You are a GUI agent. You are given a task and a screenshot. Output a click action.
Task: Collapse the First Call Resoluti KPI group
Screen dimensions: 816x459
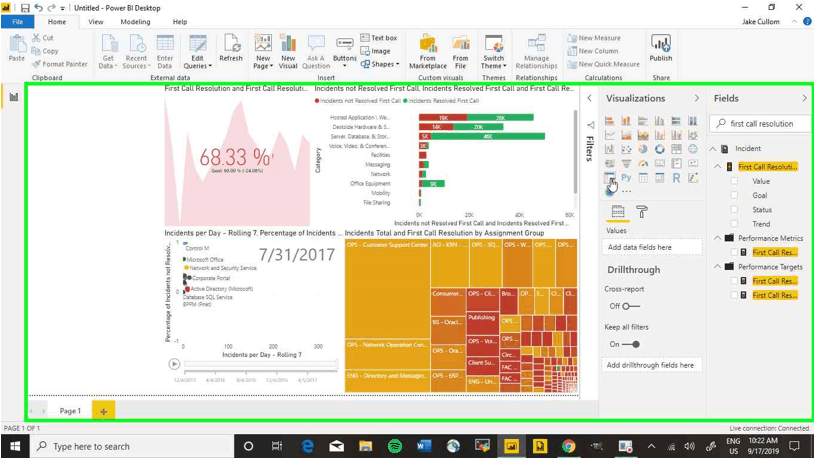point(717,167)
